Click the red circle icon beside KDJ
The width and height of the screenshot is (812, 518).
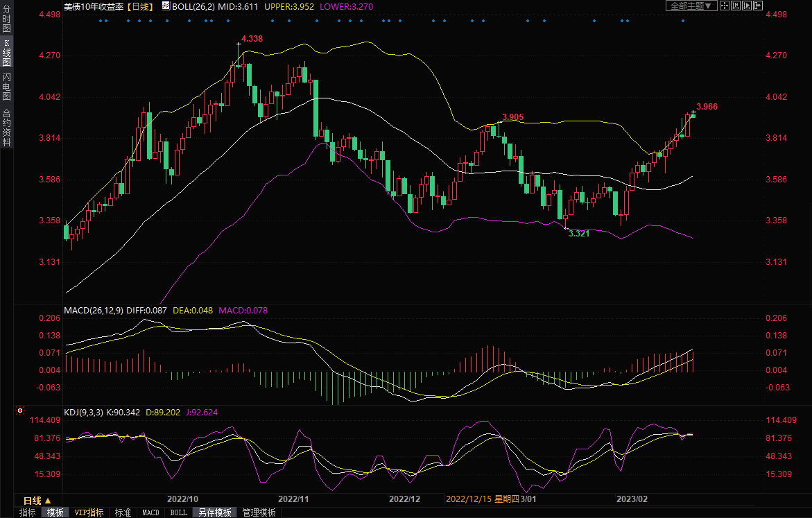[x=19, y=411]
